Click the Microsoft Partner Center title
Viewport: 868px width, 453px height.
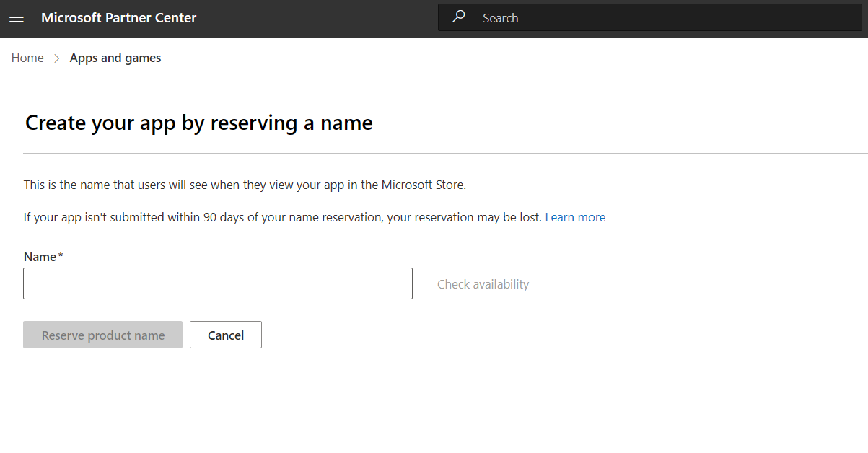[118, 18]
